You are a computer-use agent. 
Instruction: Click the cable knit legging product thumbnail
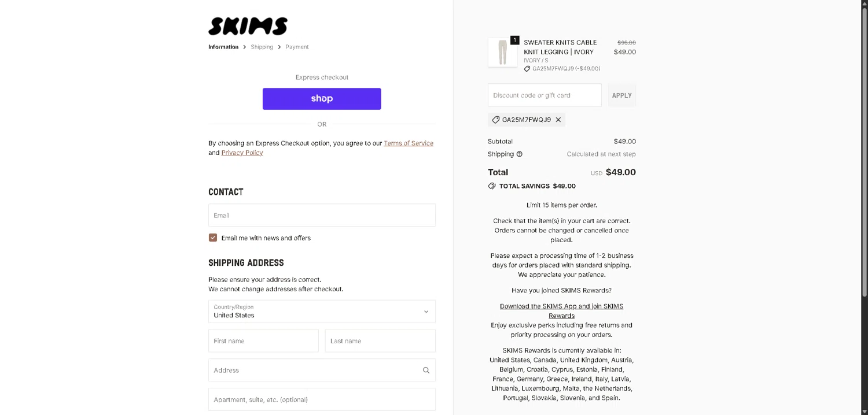tap(502, 53)
